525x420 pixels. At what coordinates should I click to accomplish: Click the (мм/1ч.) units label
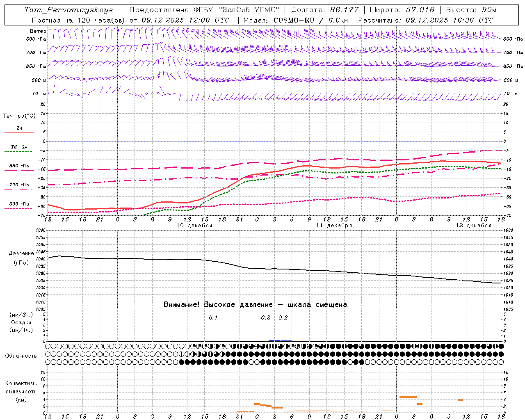[x=21, y=330]
